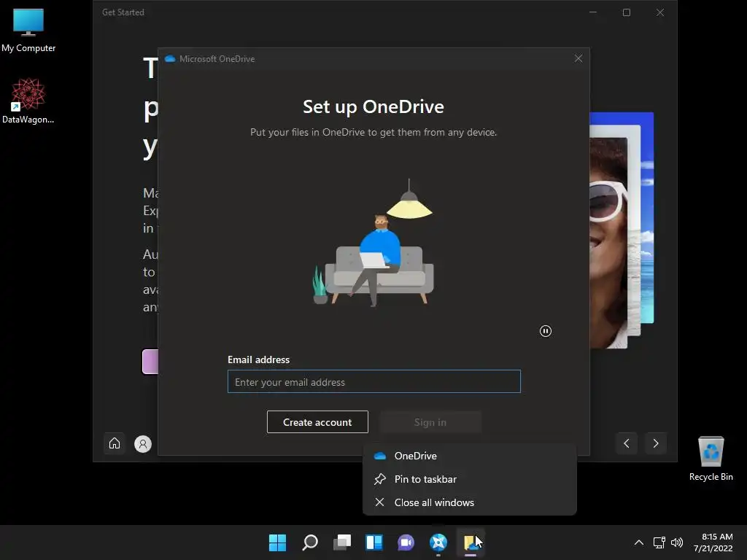747x560 pixels.
Task: Open taskbar Search
Action: 309,542
